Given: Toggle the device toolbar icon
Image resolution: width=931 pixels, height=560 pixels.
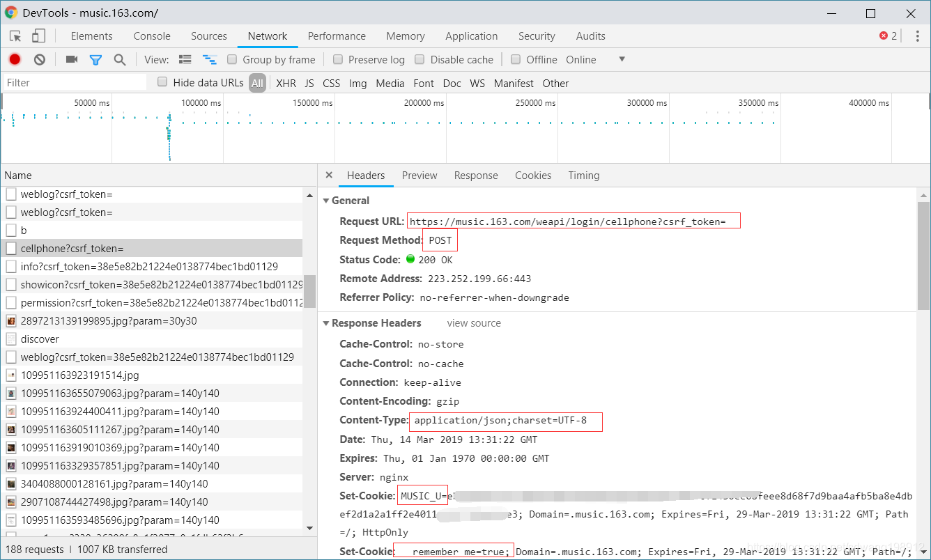Looking at the screenshot, I should [x=38, y=36].
